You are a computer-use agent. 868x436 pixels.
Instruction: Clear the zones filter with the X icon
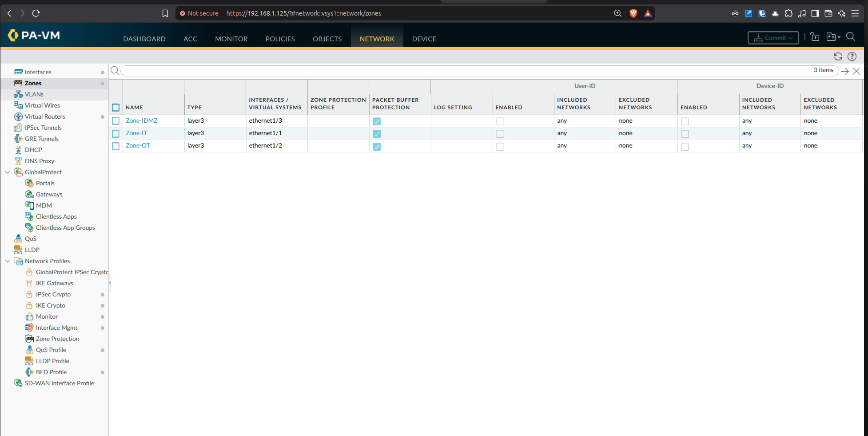[857, 71]
